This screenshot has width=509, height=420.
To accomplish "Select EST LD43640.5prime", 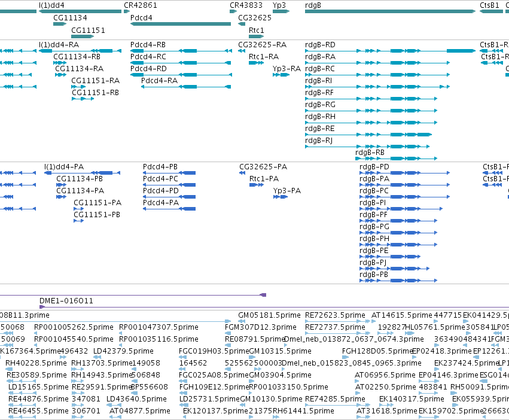I will tap(136, 398).
